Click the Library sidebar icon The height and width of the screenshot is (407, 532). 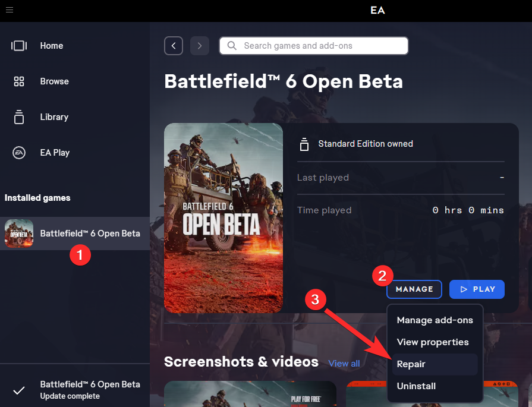click(19, 117)
